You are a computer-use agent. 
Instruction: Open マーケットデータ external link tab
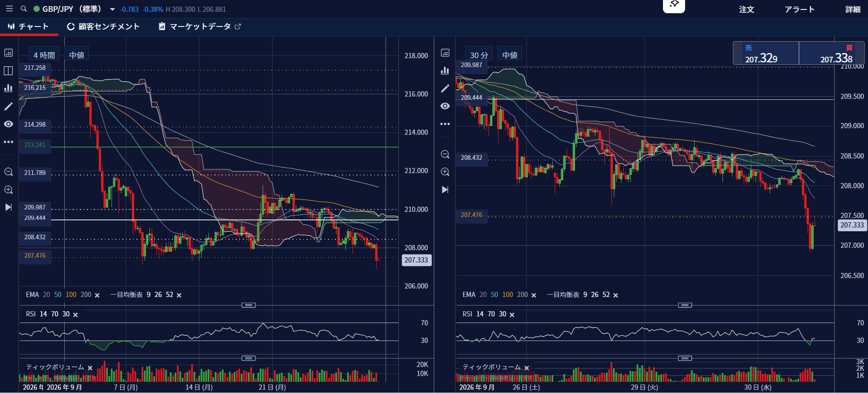[x=200, y=26]
